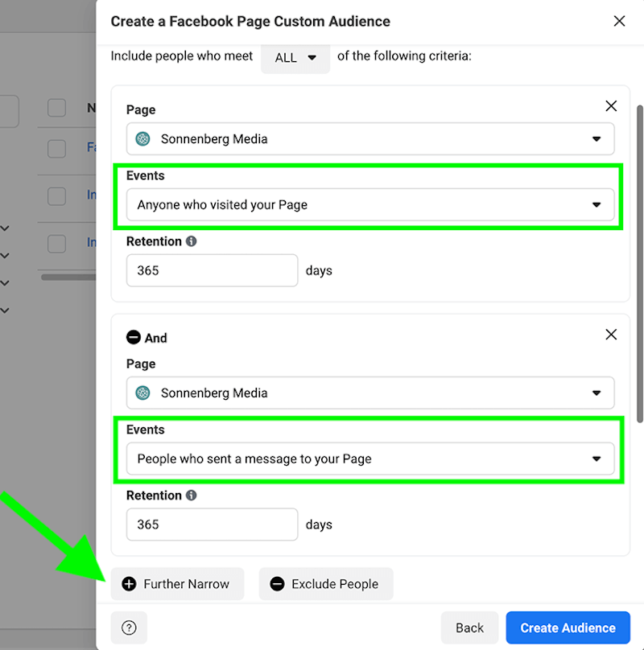
Task: Click the Exclude People button
Action: pos(326,584)
